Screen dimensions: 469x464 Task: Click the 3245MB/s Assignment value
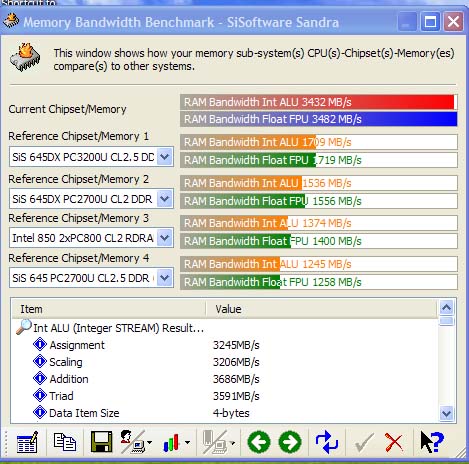pos(236,345)
